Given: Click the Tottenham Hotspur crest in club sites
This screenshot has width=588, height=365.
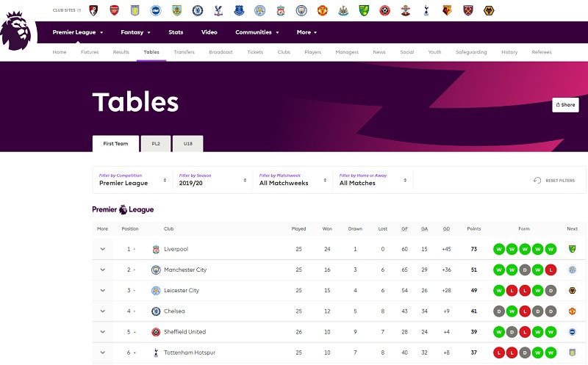Looking at the screenshot, I should click(426, 10).
